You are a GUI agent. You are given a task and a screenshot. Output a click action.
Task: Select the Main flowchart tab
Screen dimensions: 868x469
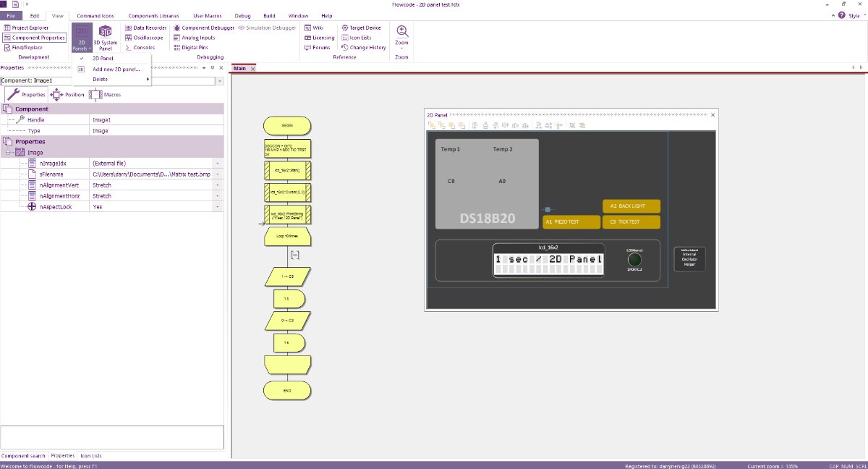click(239, 69)
